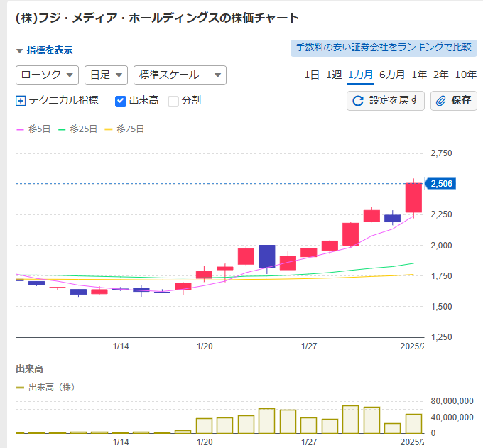
Task: Open the ローソク chart type dropdown
Action: 47,75
